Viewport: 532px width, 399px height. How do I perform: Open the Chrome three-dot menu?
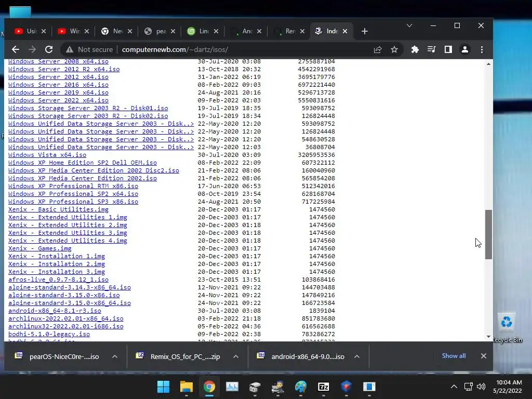click(x=482, y=49)
